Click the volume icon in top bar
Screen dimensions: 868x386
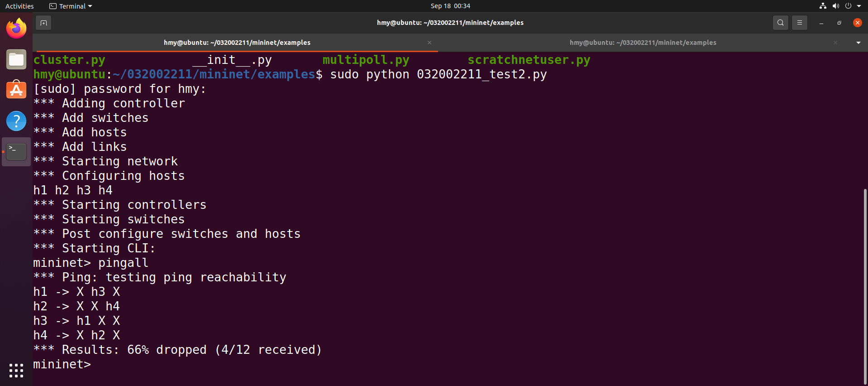[835, 6]
